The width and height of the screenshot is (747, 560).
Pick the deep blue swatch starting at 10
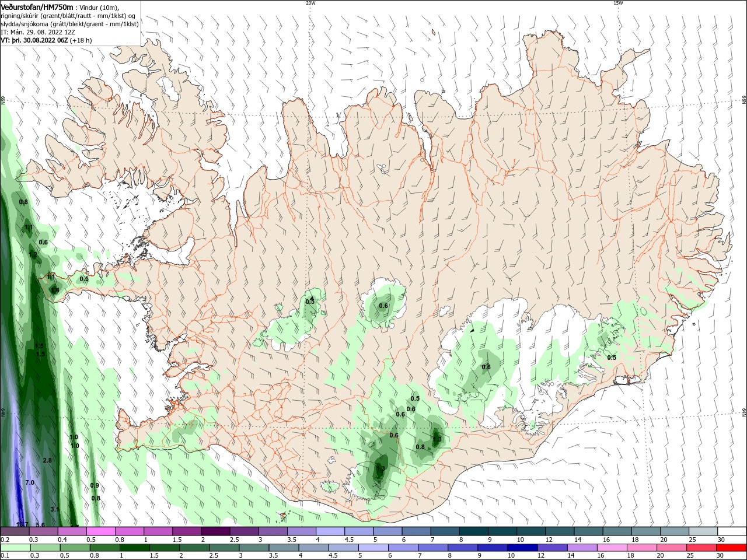522,548
